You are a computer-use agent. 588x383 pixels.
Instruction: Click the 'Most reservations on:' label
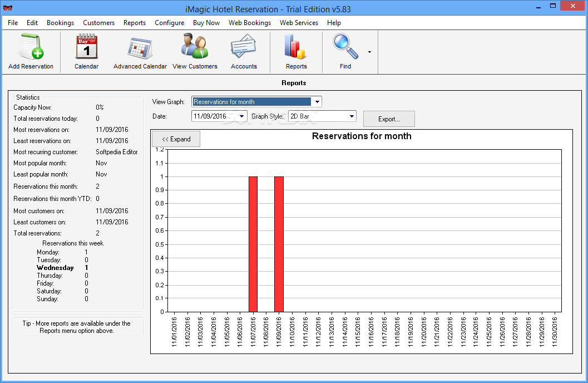41,130
